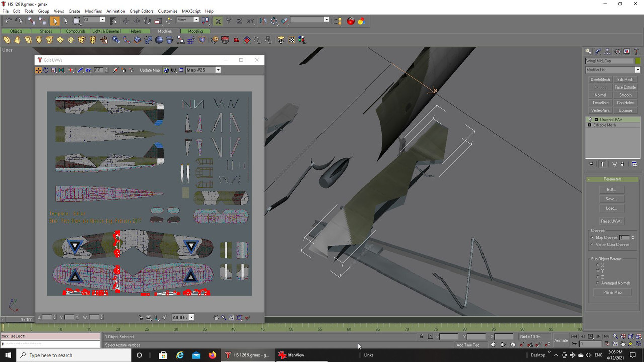Viewport: 644px width, 362px height.
Task: Click the Mirror Selected Objects icon
Action: [263, 21]
